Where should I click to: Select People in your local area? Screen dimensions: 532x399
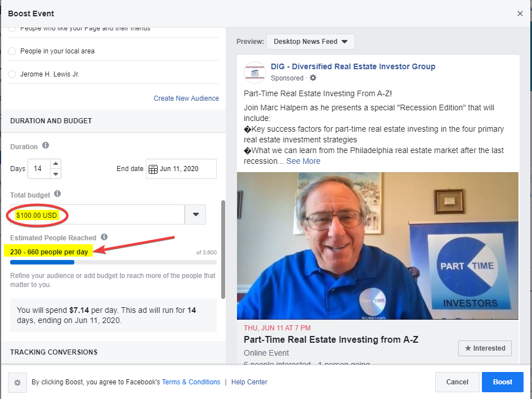tap(12, 51)
